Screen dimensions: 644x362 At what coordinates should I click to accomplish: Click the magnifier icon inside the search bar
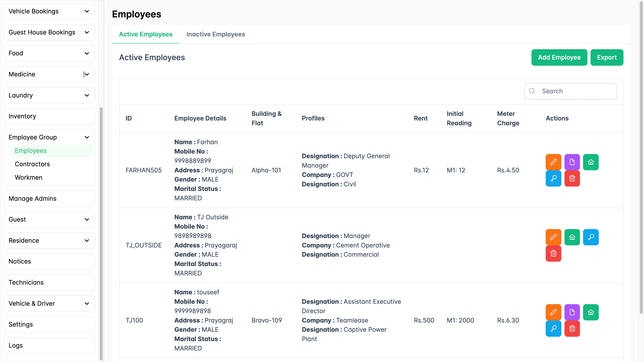[x=532, y=91]
